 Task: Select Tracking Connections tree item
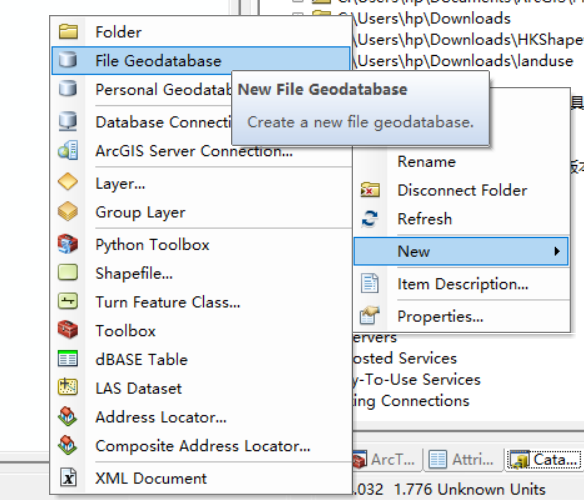click(411, 401)
